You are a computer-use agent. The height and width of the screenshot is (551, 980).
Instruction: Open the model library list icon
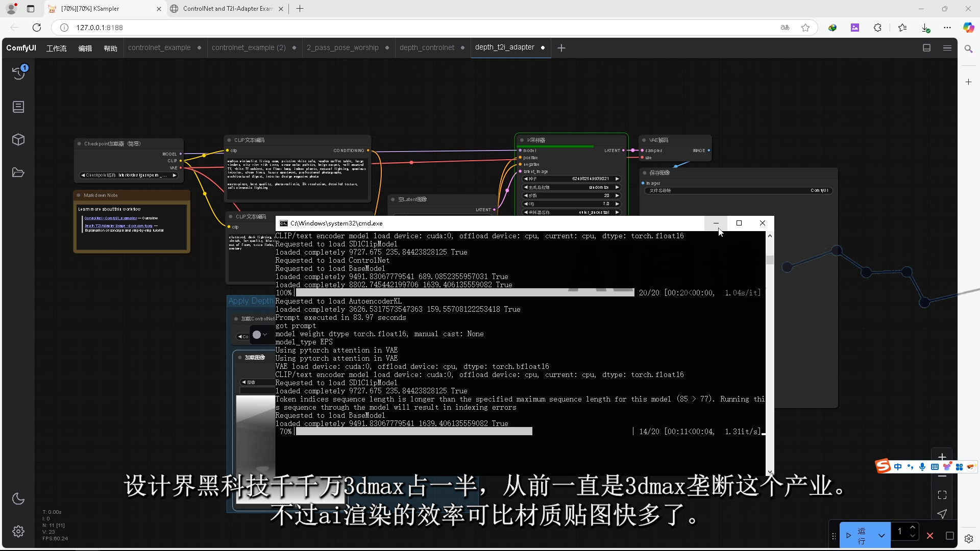click(x=18, y=107)
